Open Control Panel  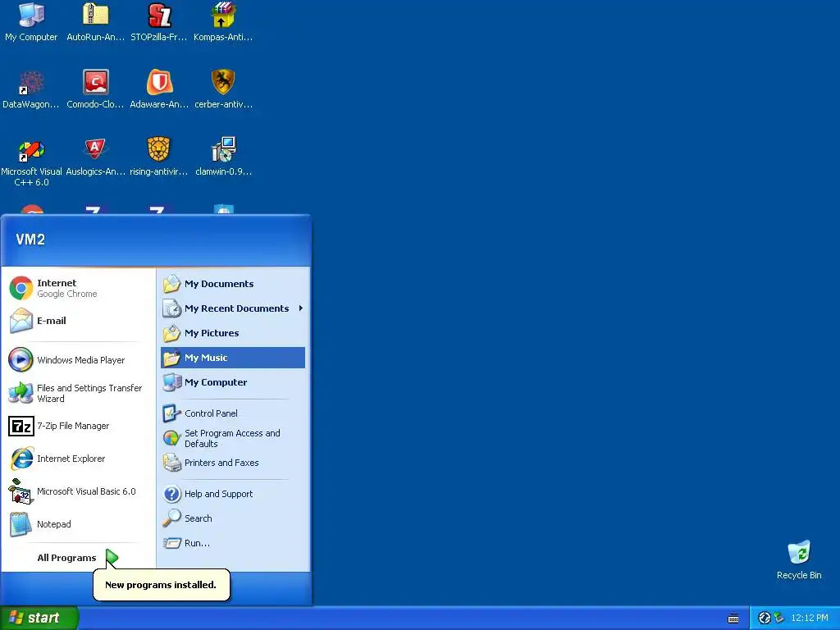tap(232, 413)
